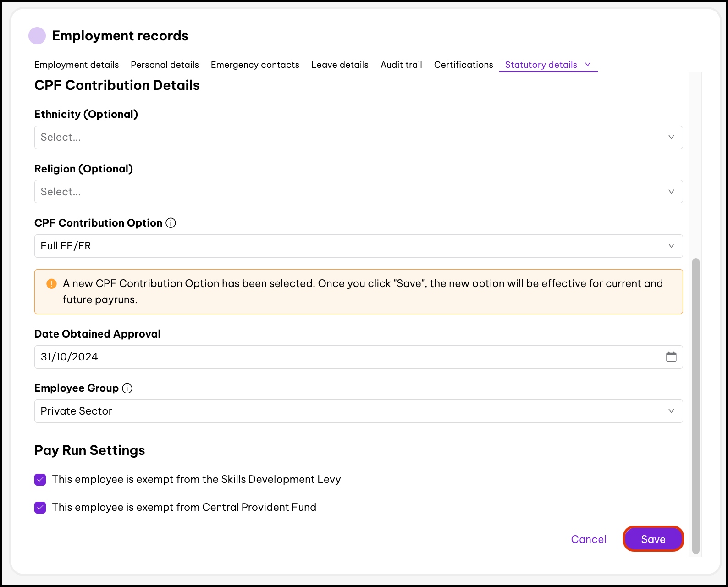Open the CPF Contribution Option dropdown
This screenshot has width=728, height=587.
(x=358, y=246)
